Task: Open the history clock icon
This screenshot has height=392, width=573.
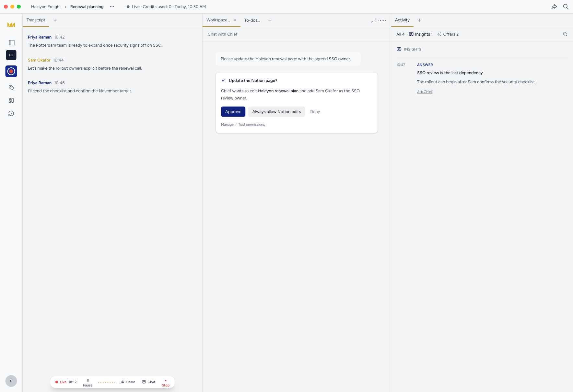Action: 11,113
